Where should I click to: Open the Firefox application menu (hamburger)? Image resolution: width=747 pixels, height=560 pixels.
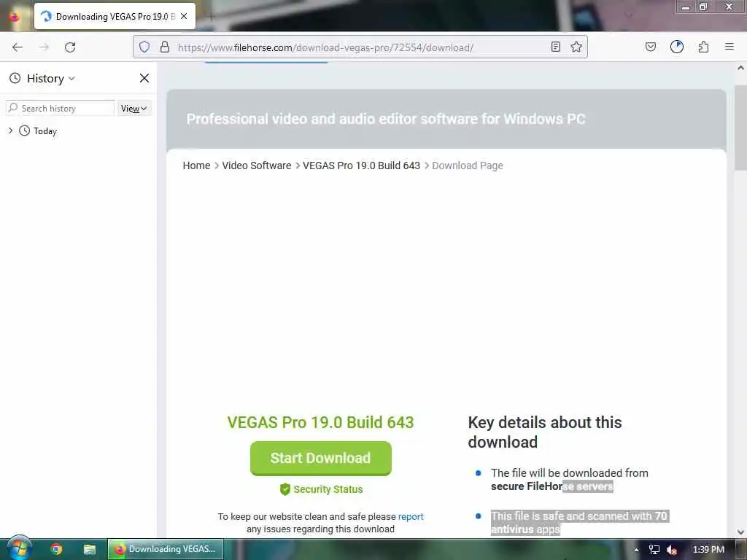pos(729,47)
